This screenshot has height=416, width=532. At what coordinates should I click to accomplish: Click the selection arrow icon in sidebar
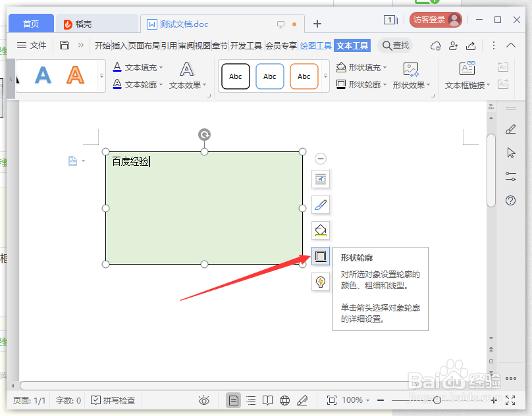511,153
